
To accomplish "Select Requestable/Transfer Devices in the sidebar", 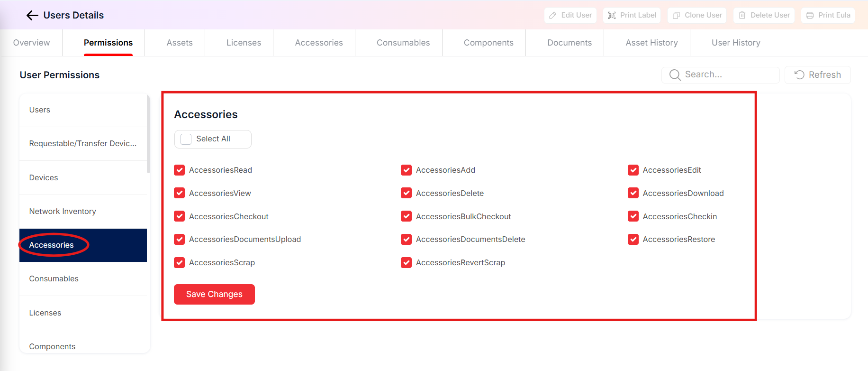I will pyautogui.click(x=83, y=144).
